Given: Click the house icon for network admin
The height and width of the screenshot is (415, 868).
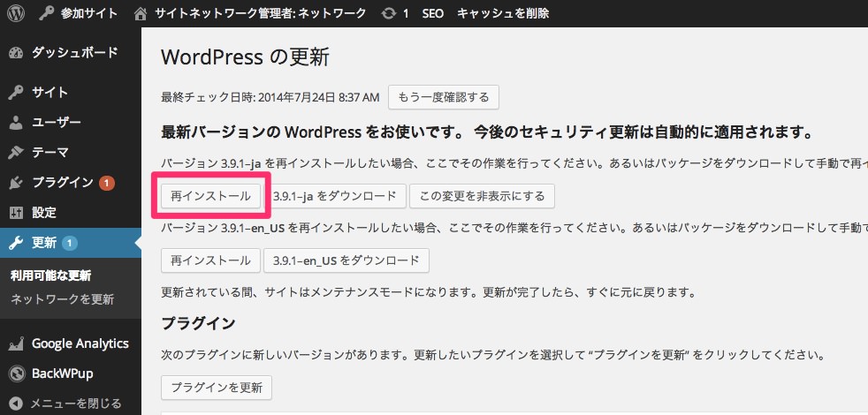Looking at the screenshot, I should (x=141, y=13).
